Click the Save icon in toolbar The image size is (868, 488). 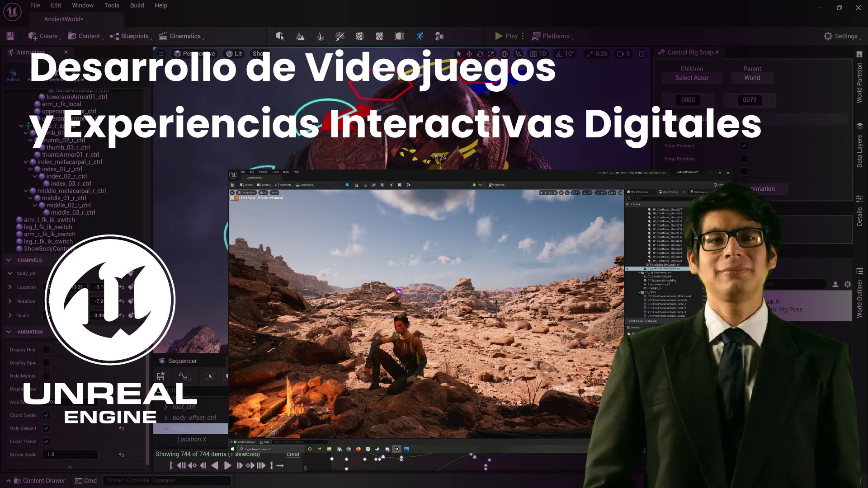(10, 36)
